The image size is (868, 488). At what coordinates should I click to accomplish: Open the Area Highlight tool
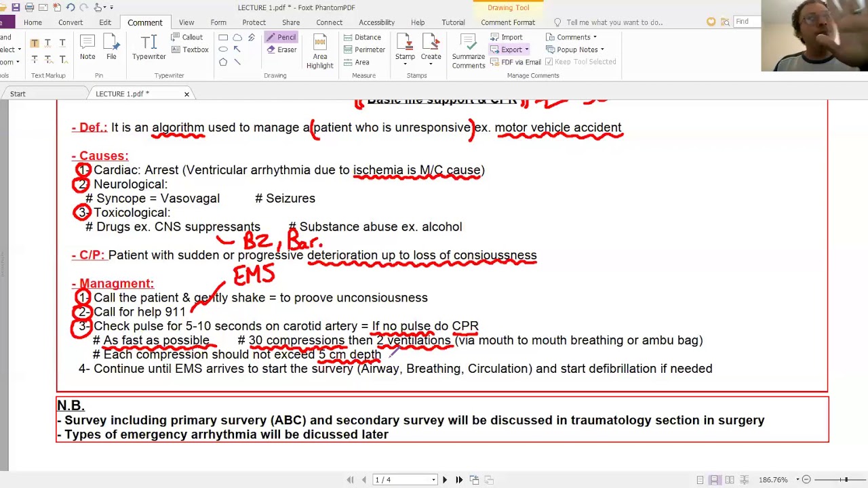click(319, 51)
